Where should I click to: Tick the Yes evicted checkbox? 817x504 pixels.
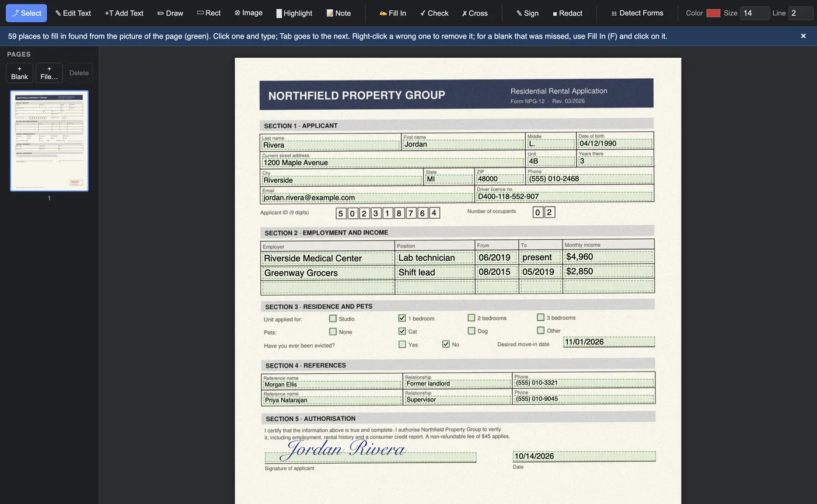(402, 344)
